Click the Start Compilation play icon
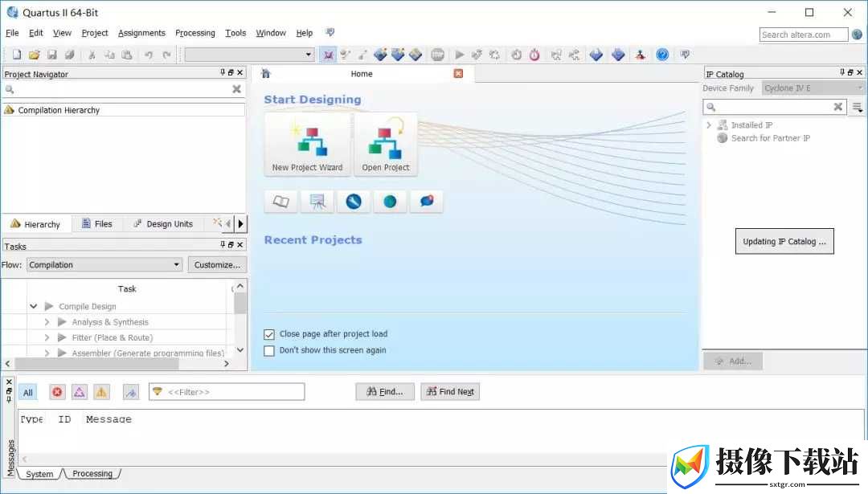Viewport: 868px width, 494px height. point(460,55)
